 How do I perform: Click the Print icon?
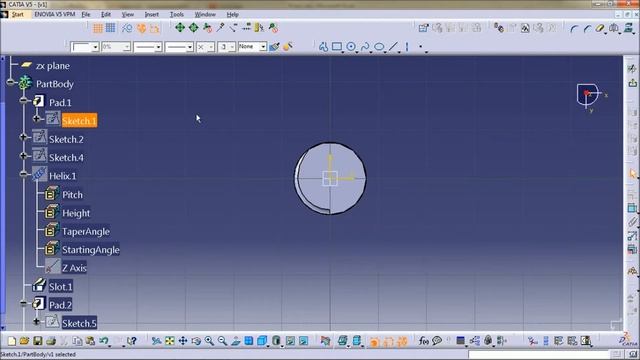51,341
